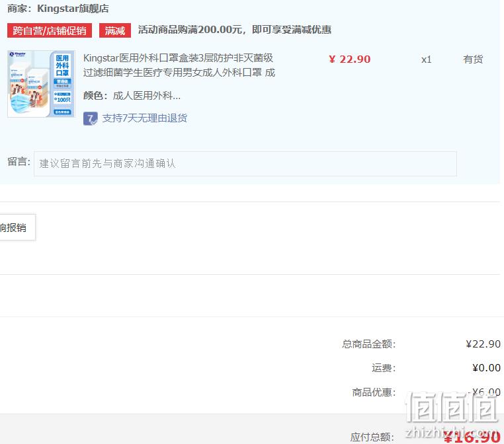Click the 运费 value ¥0.00

[486, 367]
